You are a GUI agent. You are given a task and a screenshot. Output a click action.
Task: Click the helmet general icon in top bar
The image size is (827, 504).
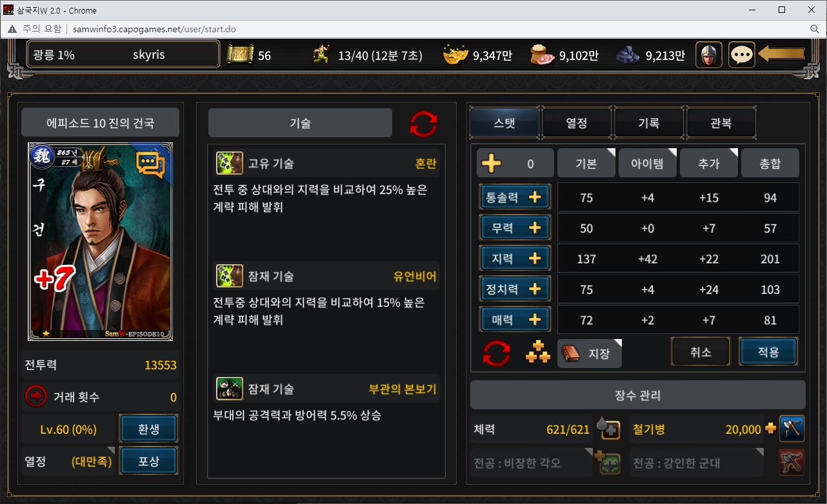coord(709,55)
